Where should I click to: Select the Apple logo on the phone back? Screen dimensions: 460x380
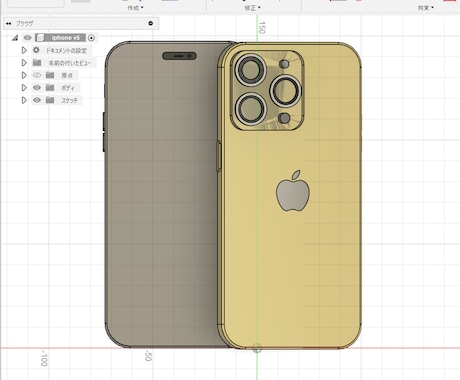(293, 191)
